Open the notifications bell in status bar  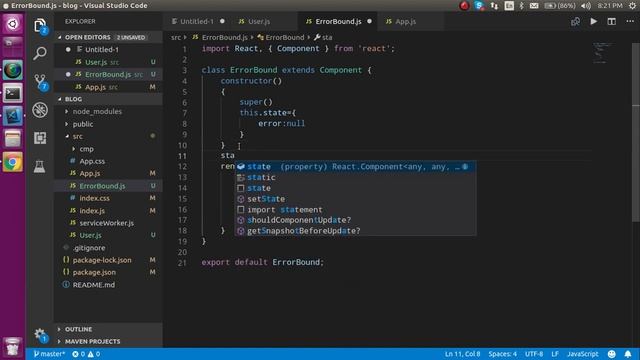(628, 354)
